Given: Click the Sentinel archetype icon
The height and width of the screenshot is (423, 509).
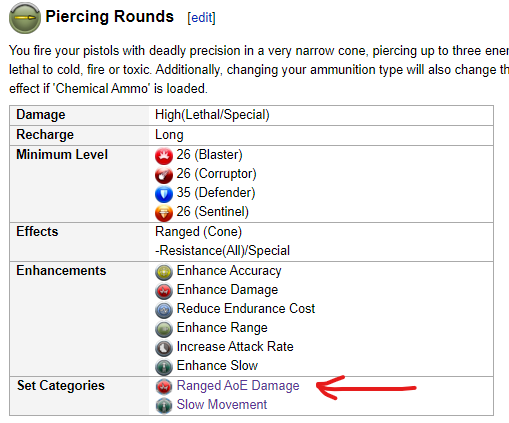Looking at the screenshot, I should pos(164,213).
